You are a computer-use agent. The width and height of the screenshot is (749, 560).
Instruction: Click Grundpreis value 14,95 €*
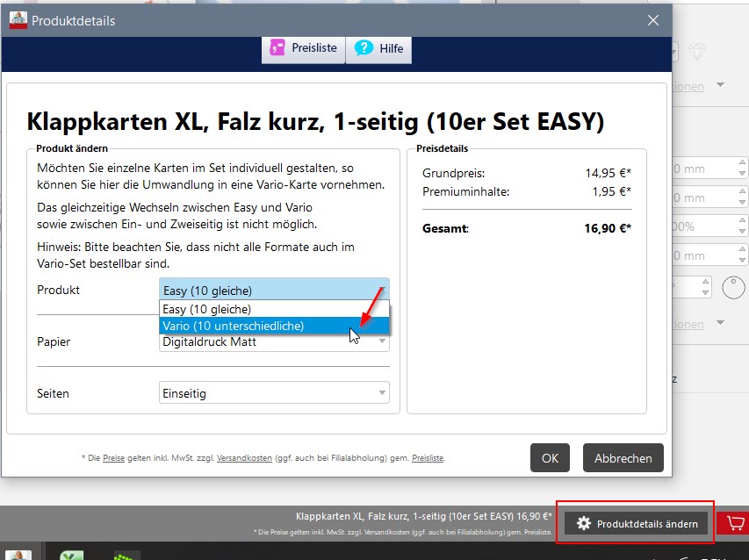tap(609, 173)
